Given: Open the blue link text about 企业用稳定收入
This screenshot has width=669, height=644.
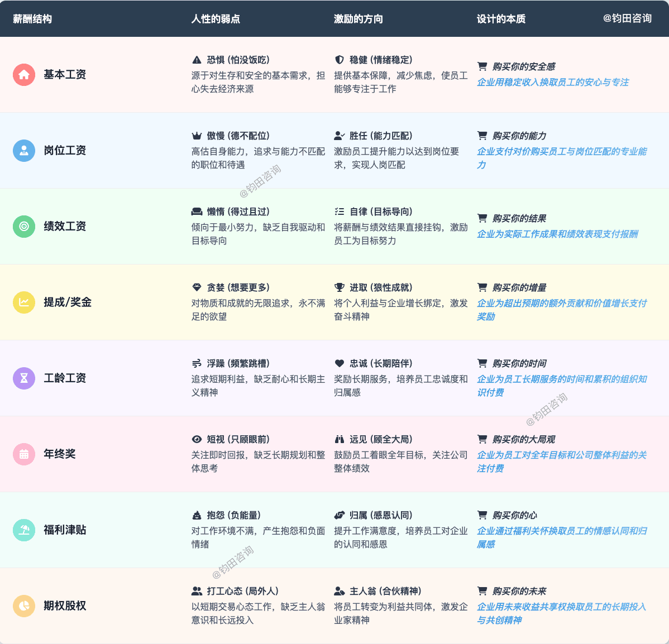Looking at the screenshot, I should pos(552,82).
